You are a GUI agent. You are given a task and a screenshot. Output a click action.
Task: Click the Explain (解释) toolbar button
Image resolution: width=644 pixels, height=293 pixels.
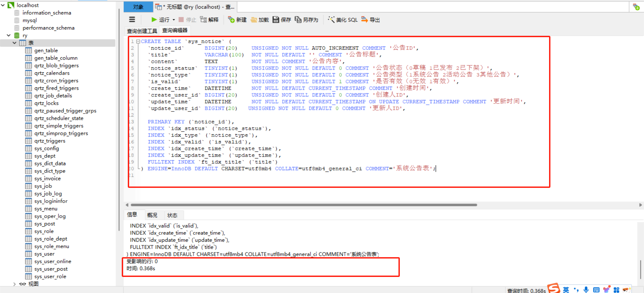[x=209, y=20]
